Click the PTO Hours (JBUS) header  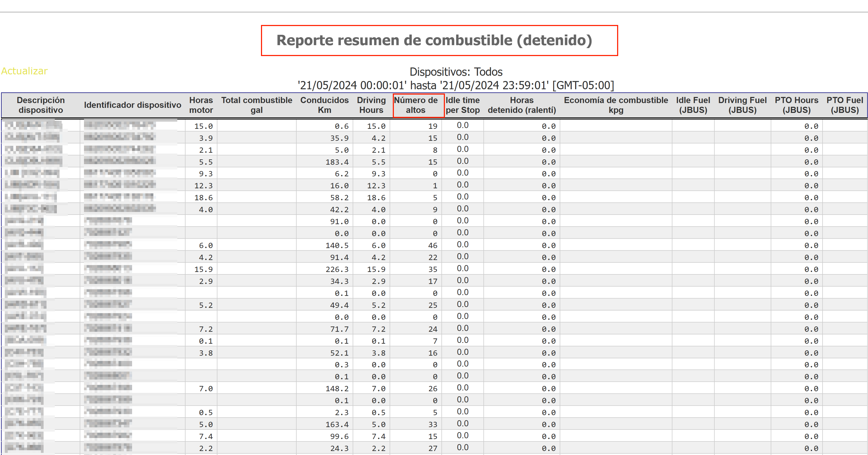click(796, 105)
